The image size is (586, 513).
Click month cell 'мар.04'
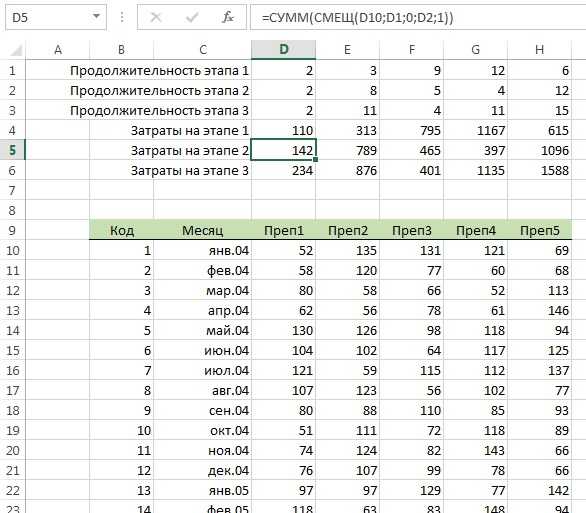point(203,290)
